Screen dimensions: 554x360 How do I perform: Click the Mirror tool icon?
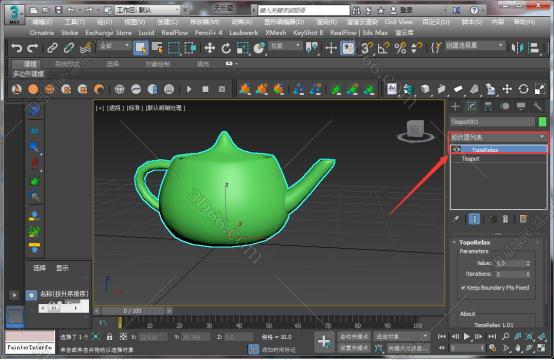point(518,48)
